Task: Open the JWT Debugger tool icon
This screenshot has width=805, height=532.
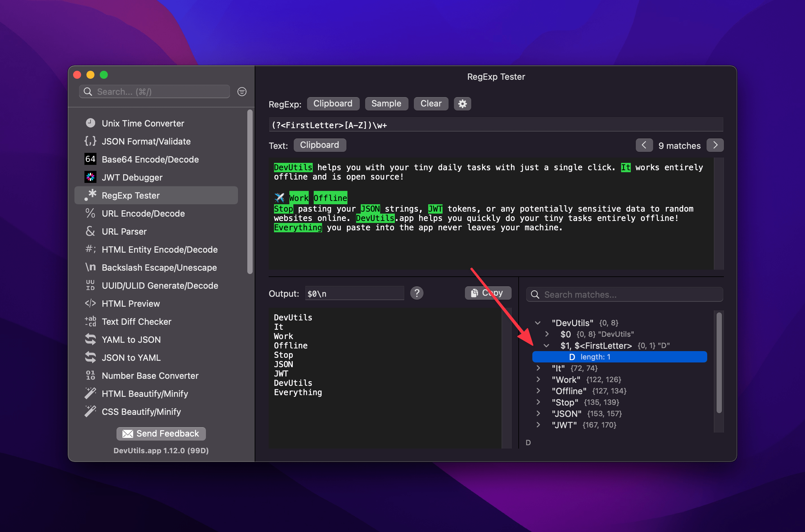Action: (90, 177)
